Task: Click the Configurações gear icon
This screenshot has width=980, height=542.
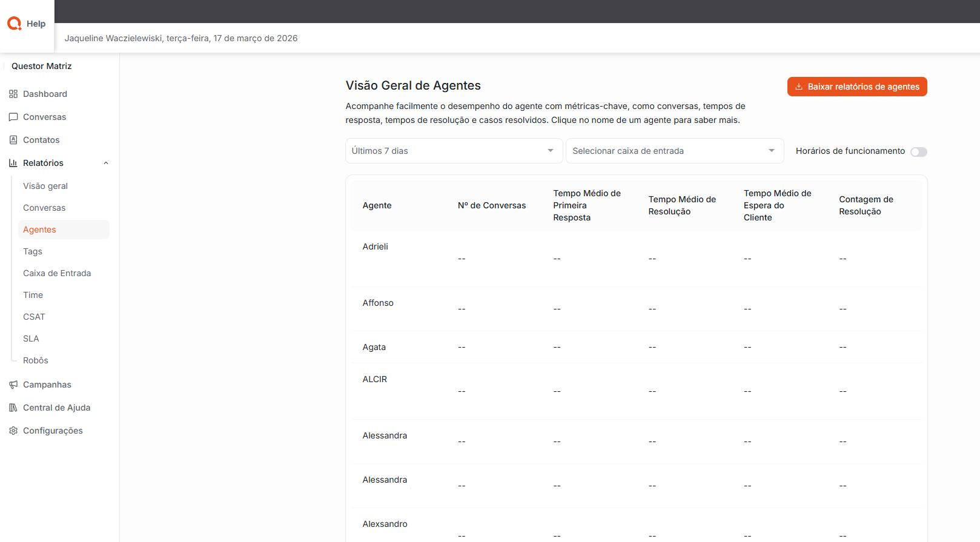Action: (x=13, y=431)
